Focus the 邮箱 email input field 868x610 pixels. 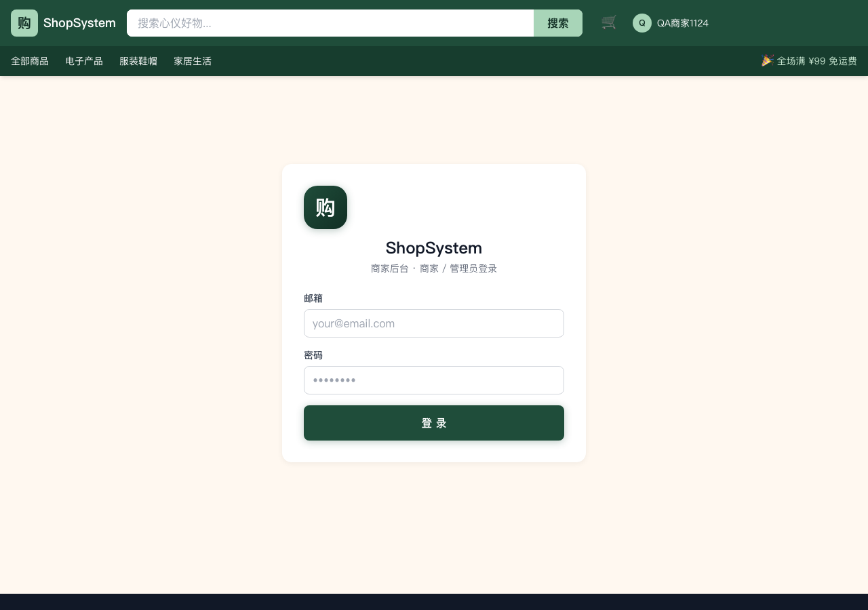pyautogui.click(x=434, y=323)
